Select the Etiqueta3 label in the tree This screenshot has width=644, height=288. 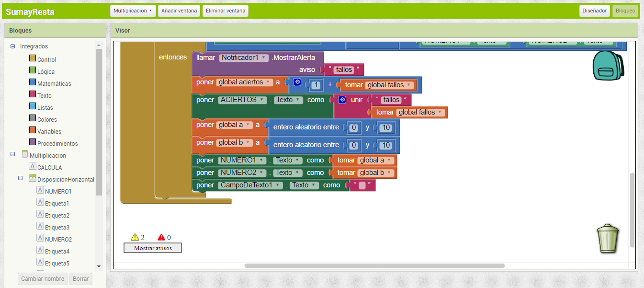(x=57, y=227)
